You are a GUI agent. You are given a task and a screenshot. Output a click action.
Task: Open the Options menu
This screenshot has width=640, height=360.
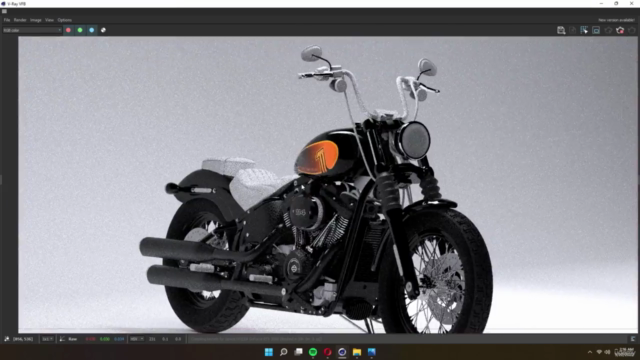tap(64, 20)
